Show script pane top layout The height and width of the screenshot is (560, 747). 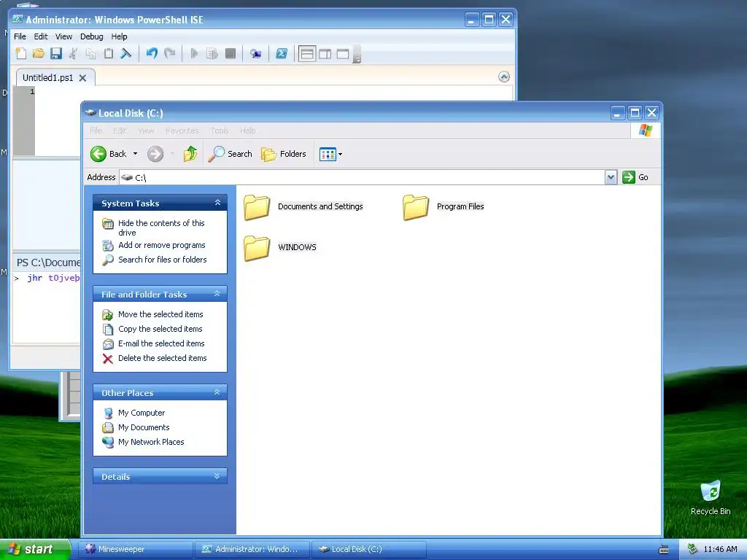coord(307,54)
